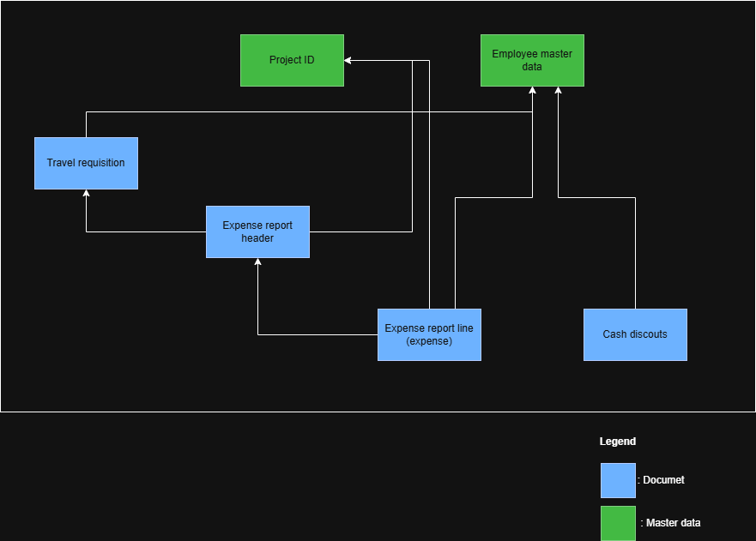Viewport: 756px width, 541px height.
Task: Select arrowhead at bottom of Travel requisition
Action: click(x=86, y=194)
